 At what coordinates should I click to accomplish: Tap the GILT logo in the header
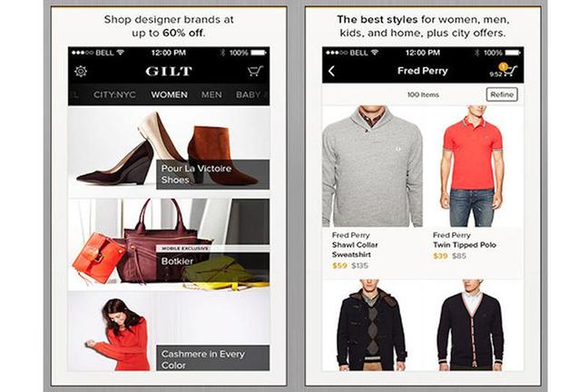[x=169, y=71]
